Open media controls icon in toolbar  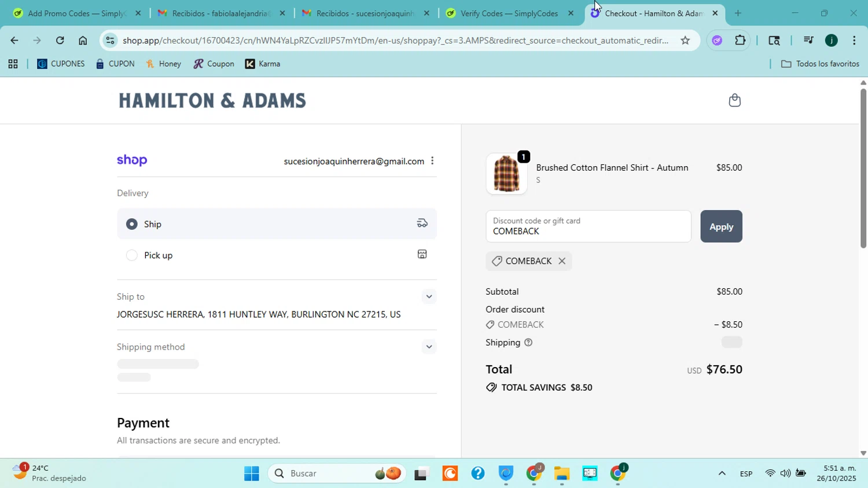(808, 41)
